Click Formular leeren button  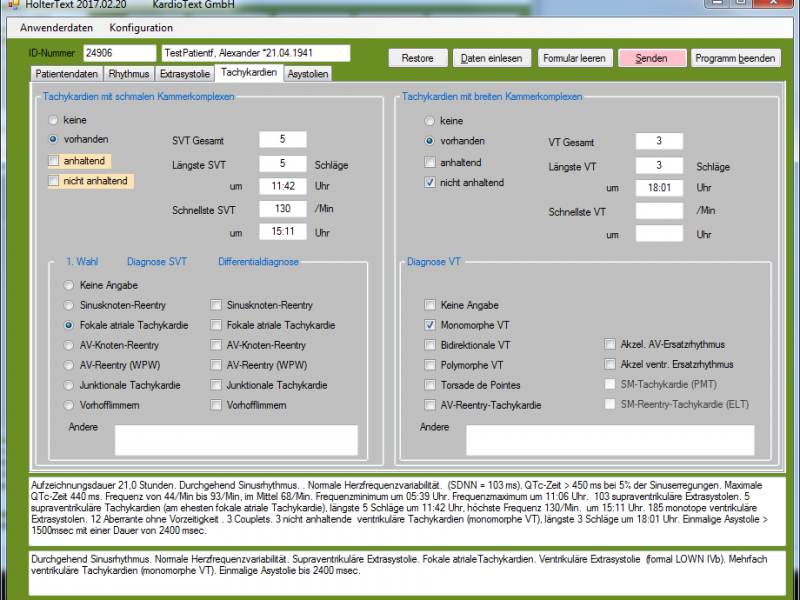coord(574,58)
